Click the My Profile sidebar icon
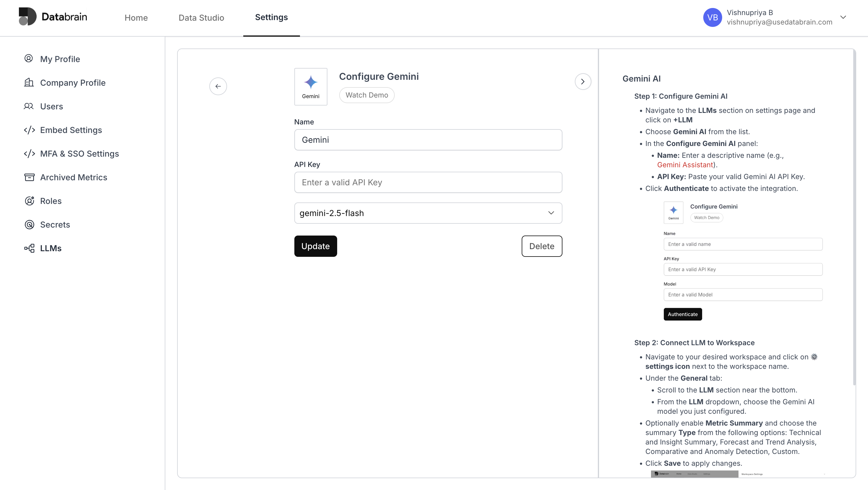Viewport: 868px width, 490px height. [29, 59]
